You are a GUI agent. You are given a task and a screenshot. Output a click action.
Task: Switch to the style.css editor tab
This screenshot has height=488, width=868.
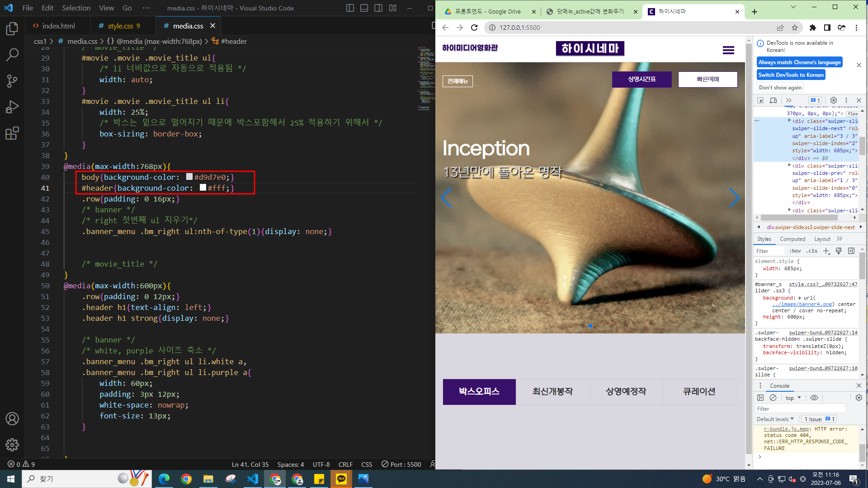pos(120,26)
